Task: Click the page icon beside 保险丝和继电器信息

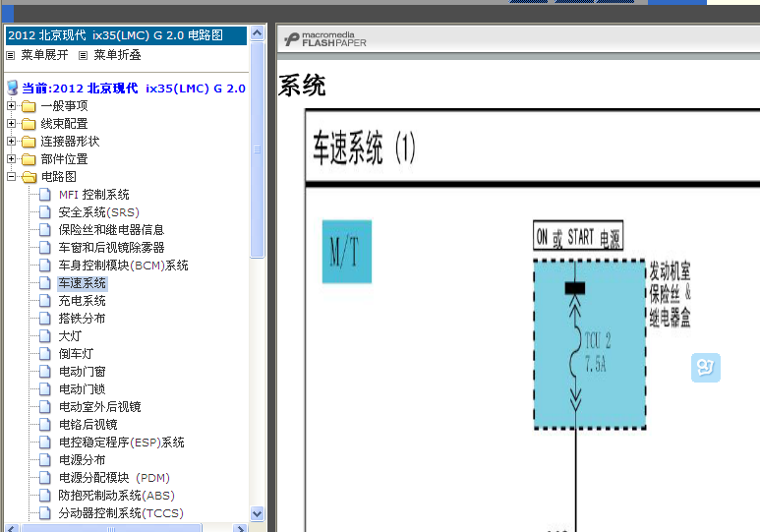Action: click(44, 230)
